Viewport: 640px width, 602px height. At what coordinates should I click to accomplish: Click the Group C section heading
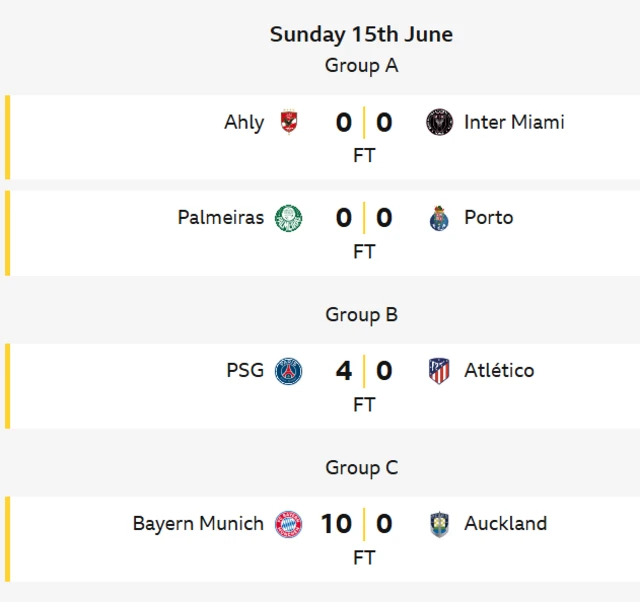361,468
